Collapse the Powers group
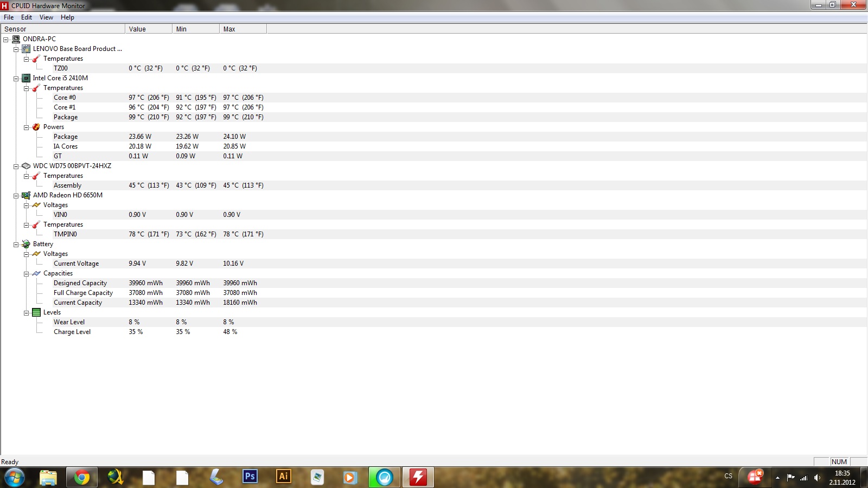Viewport: 868px width, 488px height. point(26,127)
